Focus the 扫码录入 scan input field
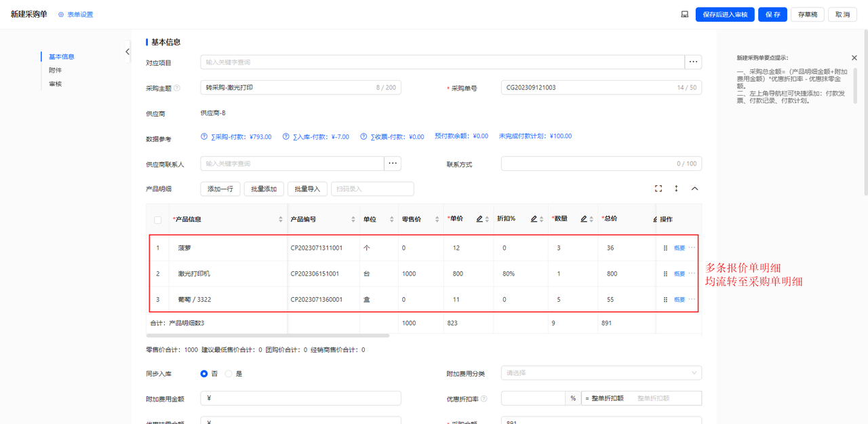This screenshot has height=424, width=868. pyautogui.click(x=372, y=189)
